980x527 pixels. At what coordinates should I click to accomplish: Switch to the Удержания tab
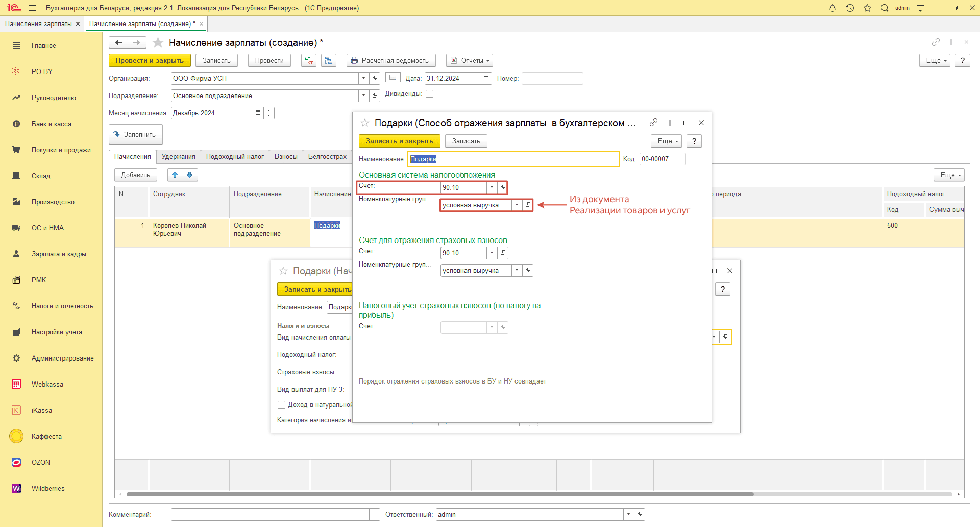click(x=178, y=157)
